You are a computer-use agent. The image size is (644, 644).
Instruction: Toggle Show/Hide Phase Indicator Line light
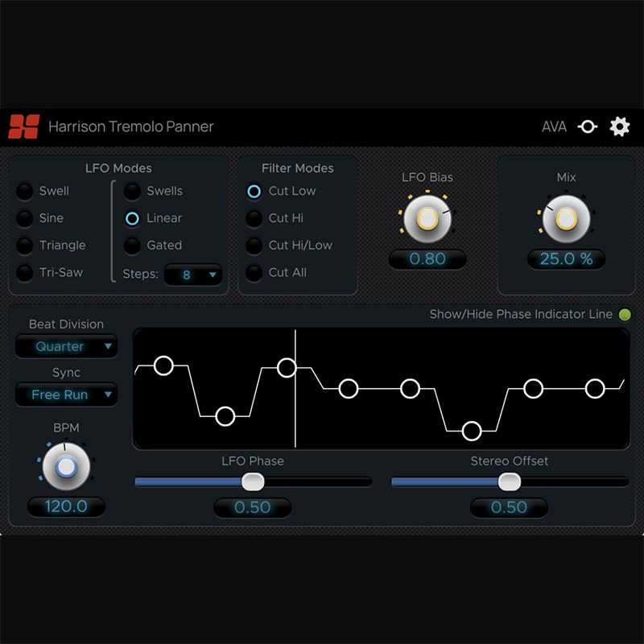(x=625, y=315)
